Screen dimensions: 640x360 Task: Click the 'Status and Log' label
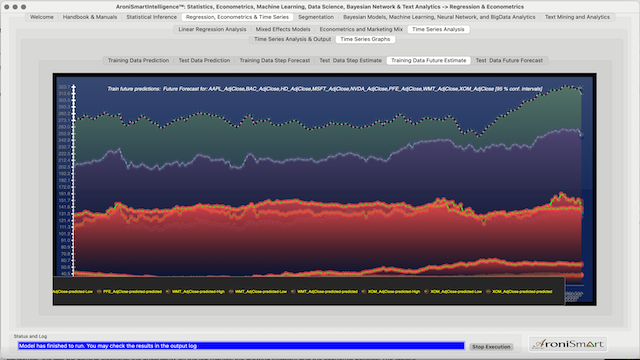tap(30, 336)
